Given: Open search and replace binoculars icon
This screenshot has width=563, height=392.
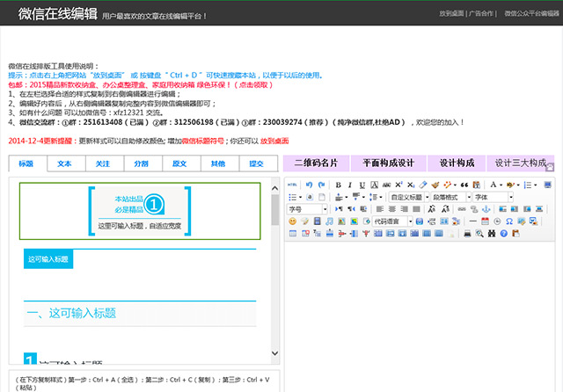Looking at the screenshot, I should (x=492, y=234).
